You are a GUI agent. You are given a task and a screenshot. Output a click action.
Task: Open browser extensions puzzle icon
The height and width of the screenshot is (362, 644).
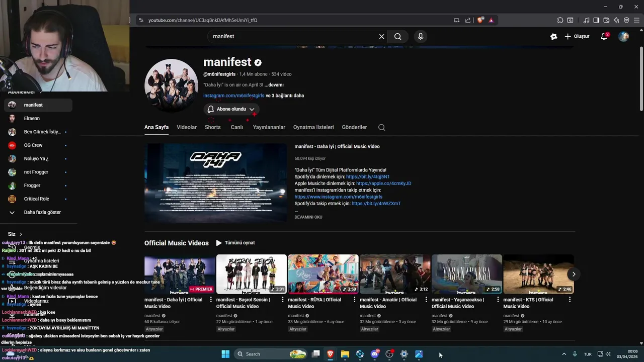560,20
